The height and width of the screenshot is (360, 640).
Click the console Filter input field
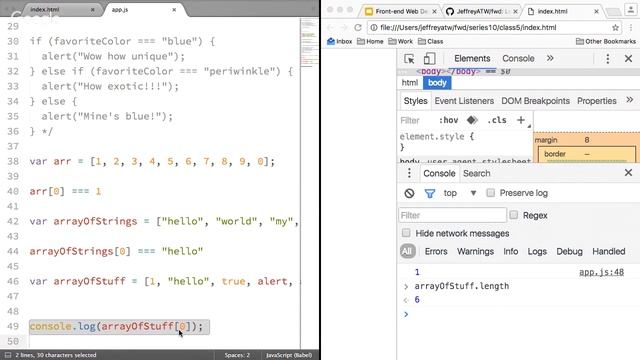coord(452,215)
